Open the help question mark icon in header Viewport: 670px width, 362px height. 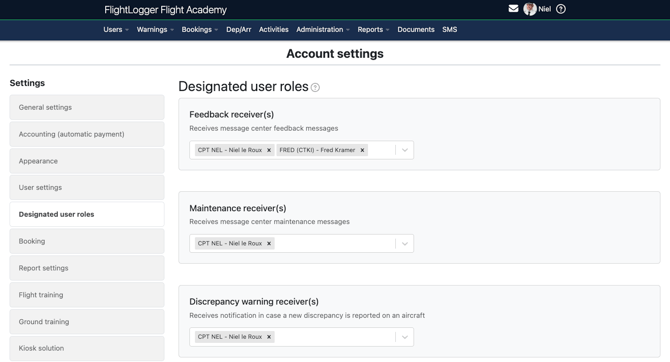click(561, 9)
